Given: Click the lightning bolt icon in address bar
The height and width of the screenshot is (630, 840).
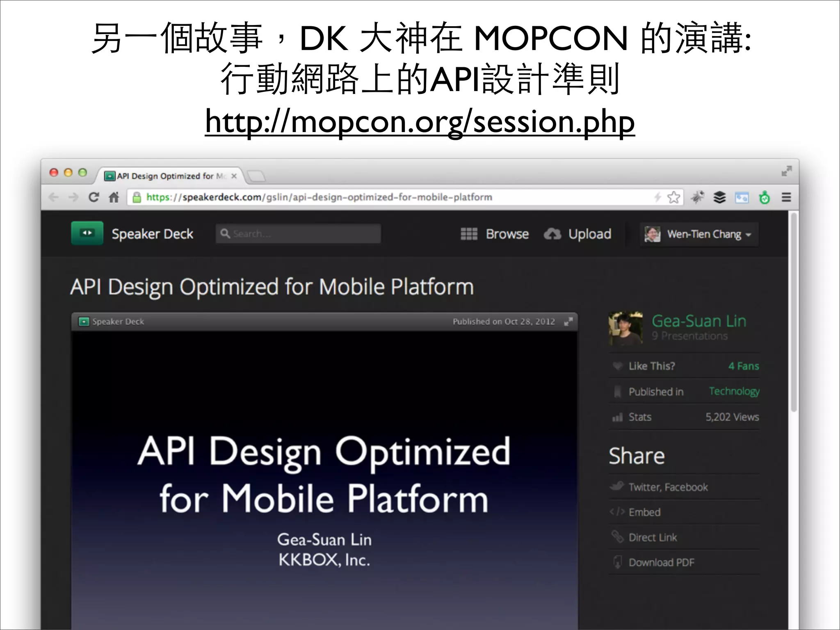Looking at the screenshot, I should 657,197.
